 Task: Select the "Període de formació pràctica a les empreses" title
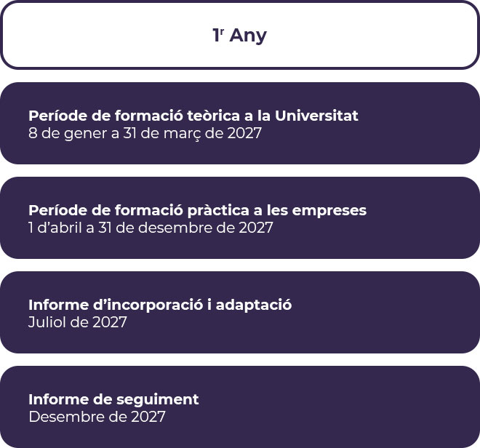(197, 210)
